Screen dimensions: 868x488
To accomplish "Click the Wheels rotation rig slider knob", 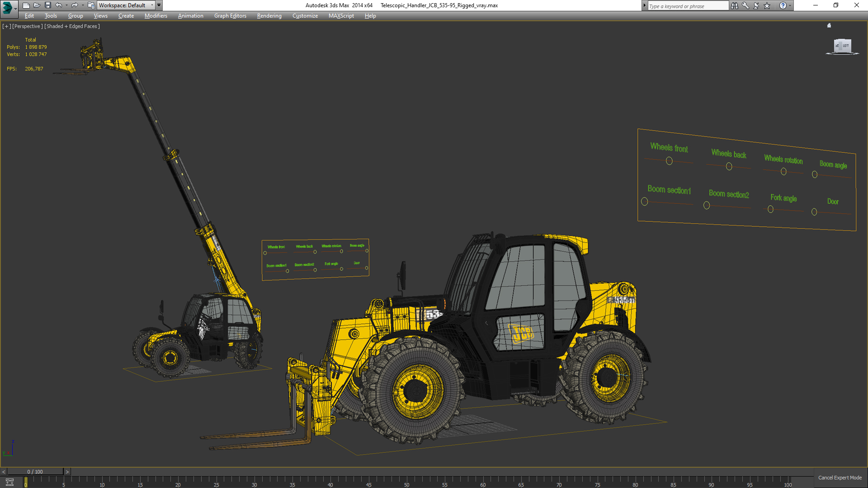I will tap(783, 172).
